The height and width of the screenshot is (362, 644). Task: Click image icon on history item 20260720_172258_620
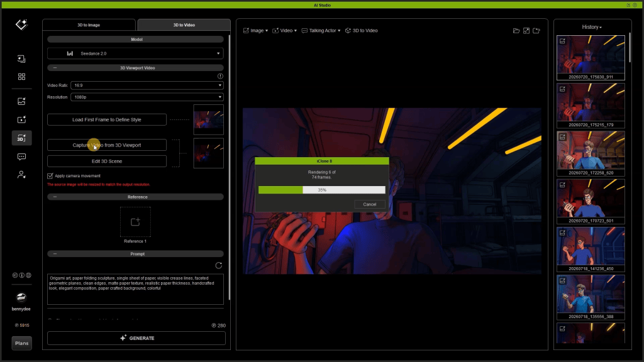click(562, 136)
